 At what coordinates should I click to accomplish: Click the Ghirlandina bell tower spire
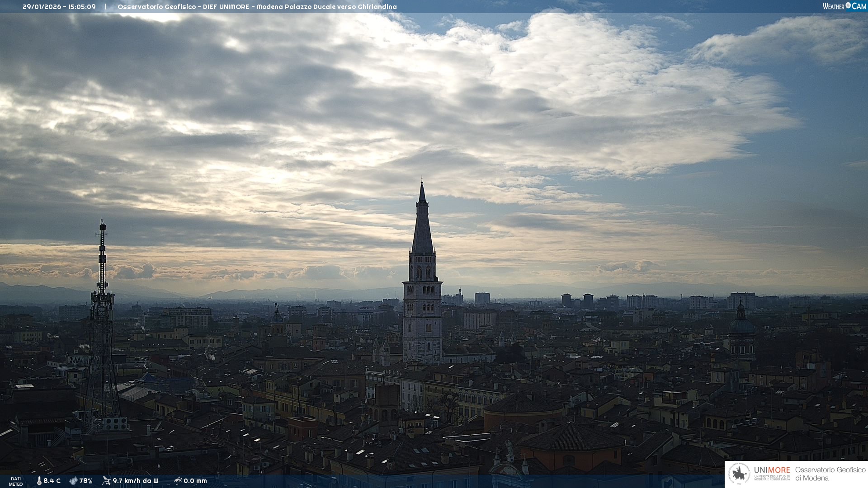tap(422, 226)
